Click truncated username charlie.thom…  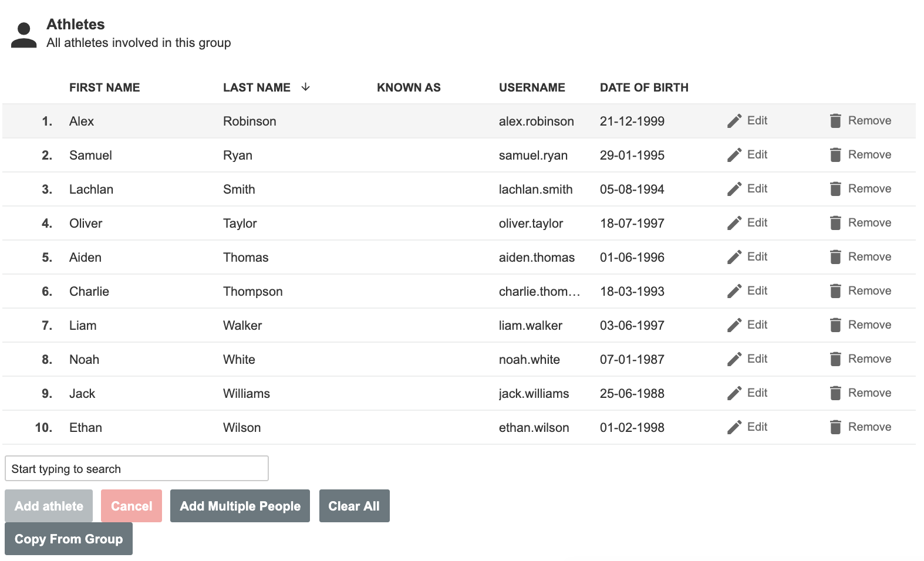pos(539,292)
